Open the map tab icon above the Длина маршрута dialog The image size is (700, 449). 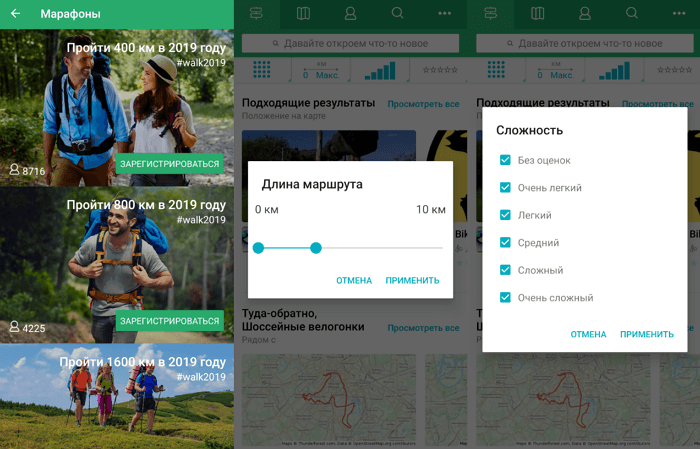pyautogui.click(x=304, y=14)
